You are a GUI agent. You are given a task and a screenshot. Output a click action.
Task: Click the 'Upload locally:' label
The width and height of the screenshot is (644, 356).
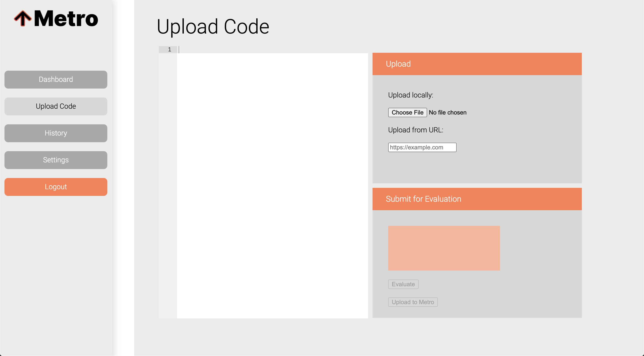tap(411, 95)
